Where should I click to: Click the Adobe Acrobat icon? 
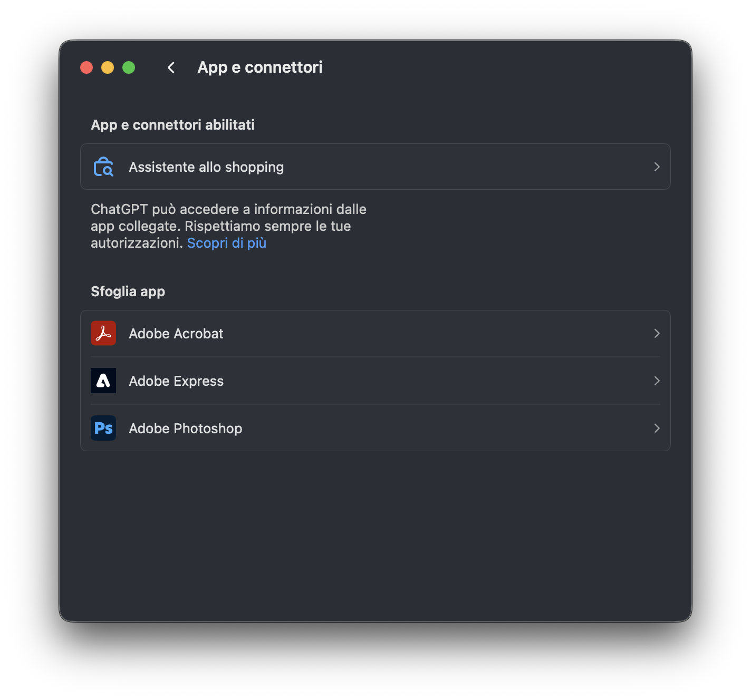tap(103, 333)
